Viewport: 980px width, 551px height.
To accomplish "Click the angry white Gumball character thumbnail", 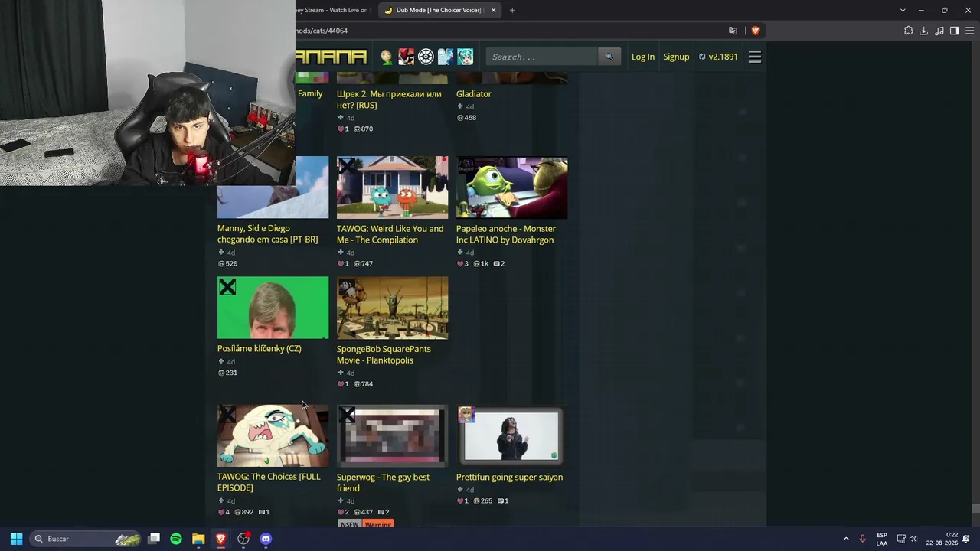I will tap(273, 435).
